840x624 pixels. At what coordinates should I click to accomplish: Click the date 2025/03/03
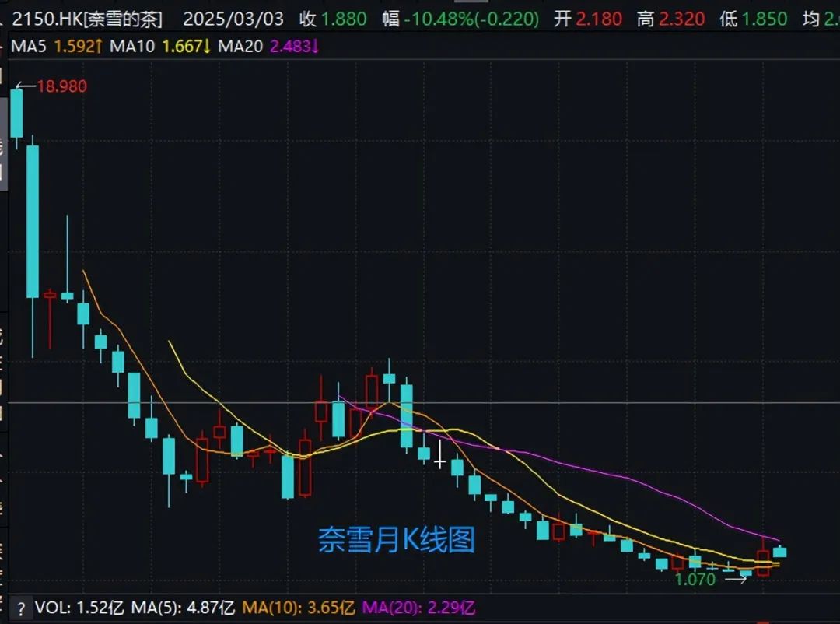pos(233,19)
